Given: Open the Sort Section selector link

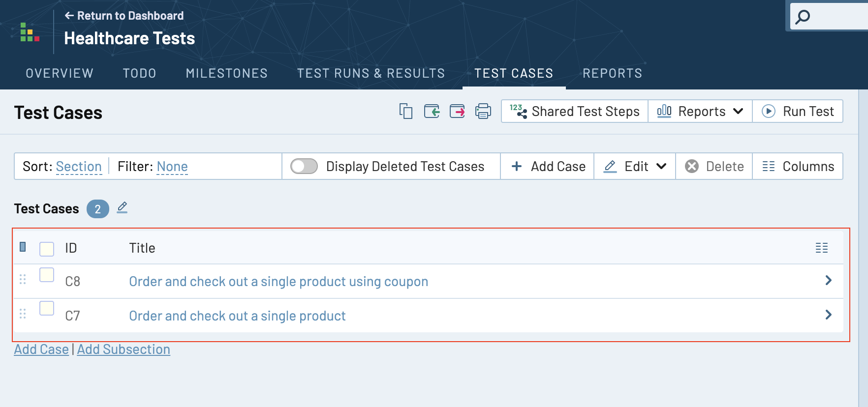Looking at the screenshot, I should 79,167.
